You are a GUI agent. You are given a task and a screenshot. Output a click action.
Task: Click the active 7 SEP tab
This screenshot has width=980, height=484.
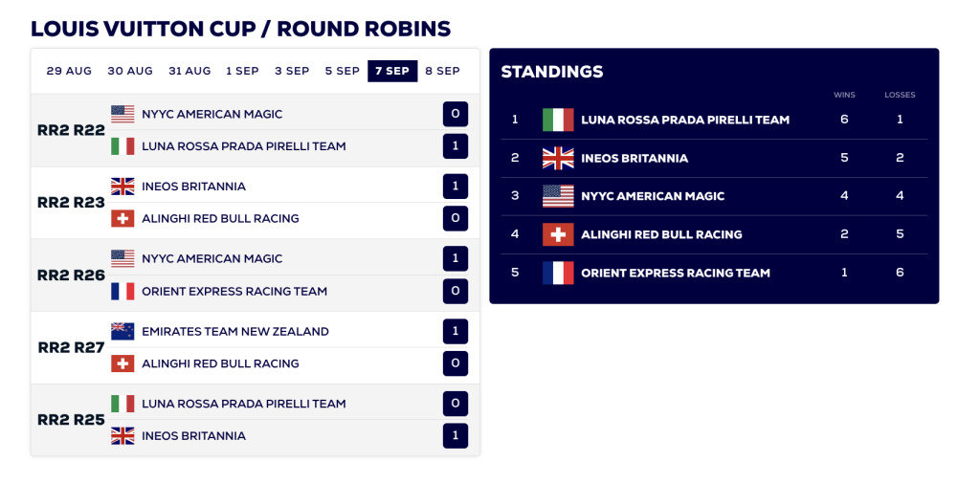pyautogui.click(x=392, y=71)
